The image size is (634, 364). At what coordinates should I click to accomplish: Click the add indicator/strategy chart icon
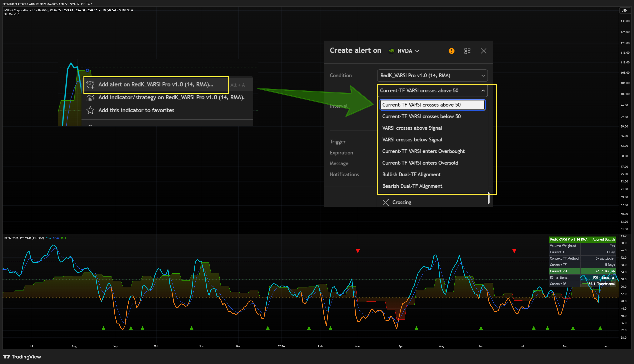click(91, 97)
